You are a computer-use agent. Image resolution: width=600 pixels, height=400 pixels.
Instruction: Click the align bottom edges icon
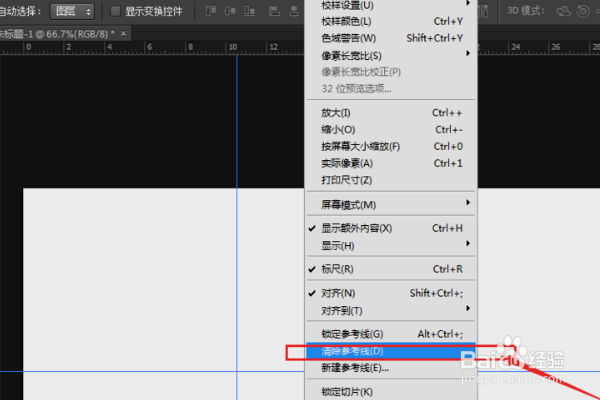coord(249,11)
